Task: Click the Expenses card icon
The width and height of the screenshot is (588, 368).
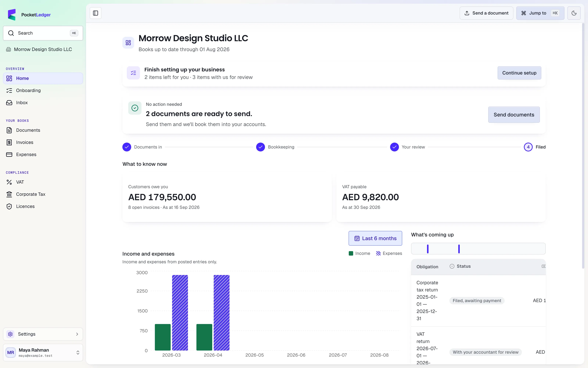Action: (x=9, y=155)
